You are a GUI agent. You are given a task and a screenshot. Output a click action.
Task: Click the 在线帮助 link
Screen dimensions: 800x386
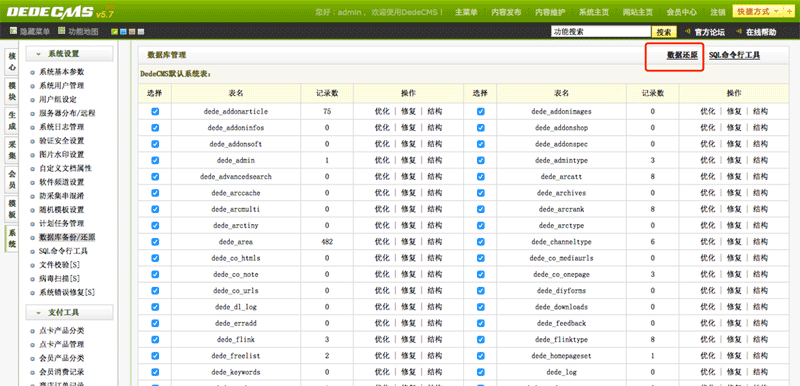tap(761, 32)
